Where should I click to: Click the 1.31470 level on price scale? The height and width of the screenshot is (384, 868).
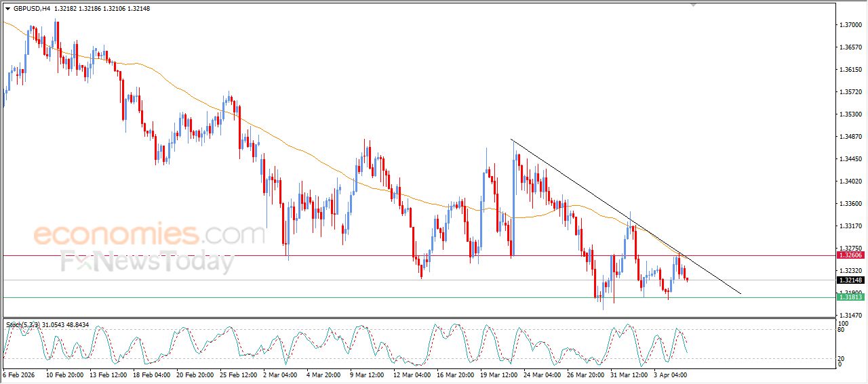(850, 316)
